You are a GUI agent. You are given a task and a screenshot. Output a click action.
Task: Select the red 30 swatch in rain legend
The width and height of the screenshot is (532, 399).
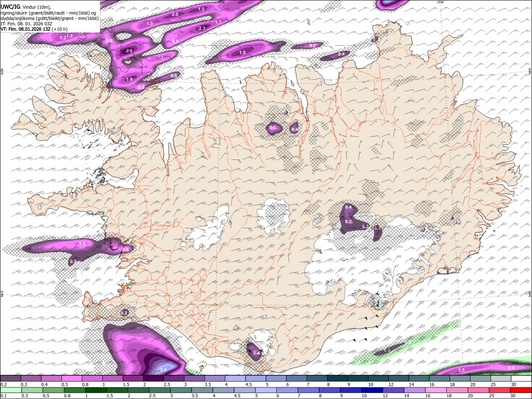pos(520,390)
